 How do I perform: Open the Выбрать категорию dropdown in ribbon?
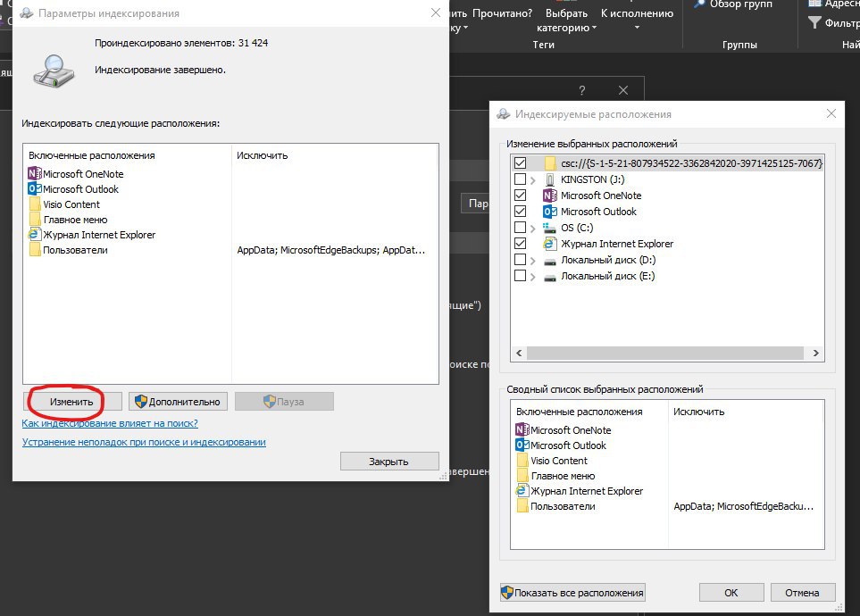coord(566,21)
